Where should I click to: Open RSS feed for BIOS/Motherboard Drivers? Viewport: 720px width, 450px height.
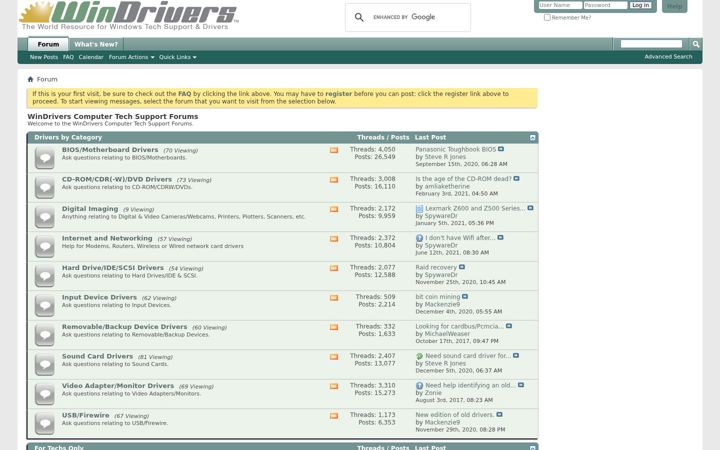tap(334, 150)
